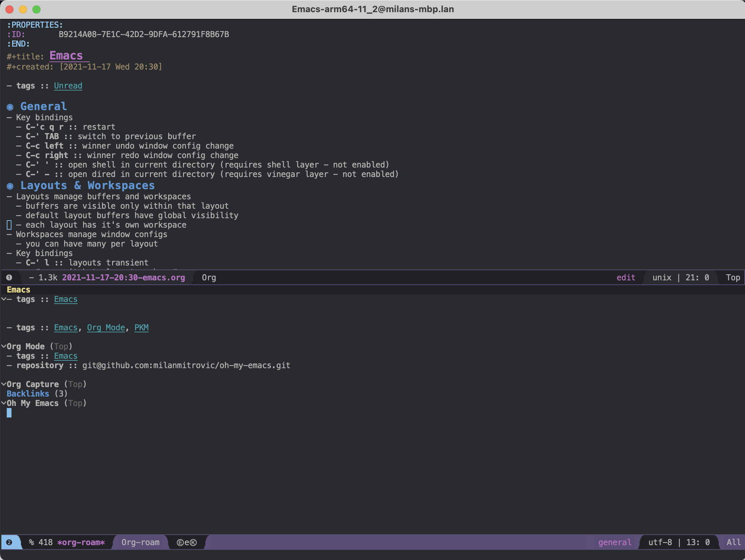This screenshot has height=560, width=745.
Task: Follow the PKM tag link
Action: pos(141,328)
